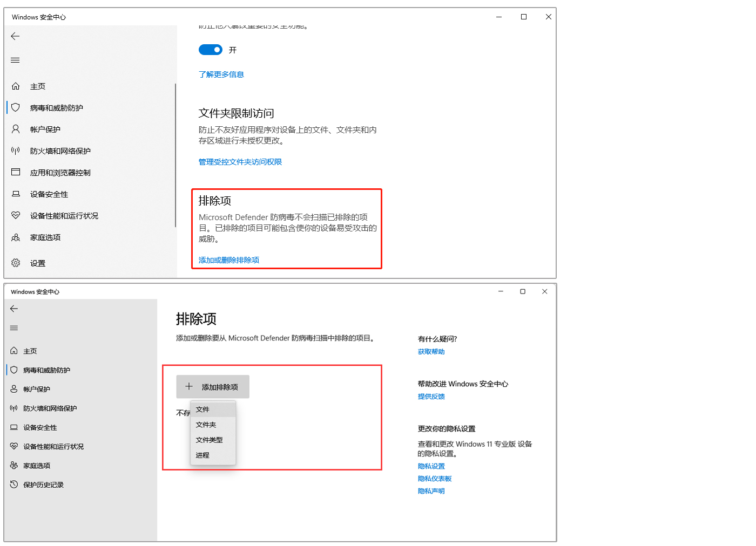Choose 文件夹 from the exclusion type menu

[x=206, y=425]
